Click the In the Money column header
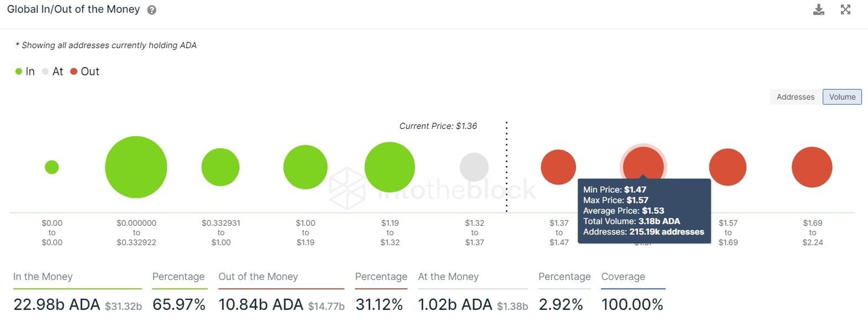This screenshot has height=332, width=868. coord(42,277)
